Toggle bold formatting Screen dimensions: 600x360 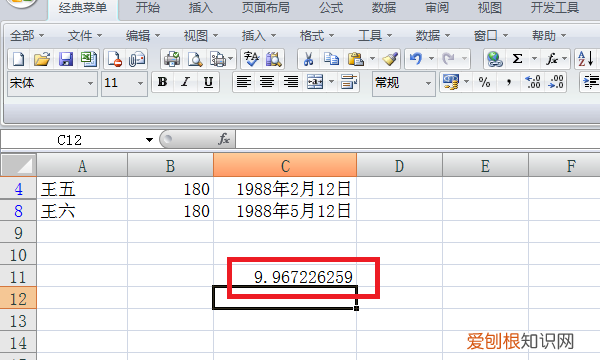click(163, 82)
